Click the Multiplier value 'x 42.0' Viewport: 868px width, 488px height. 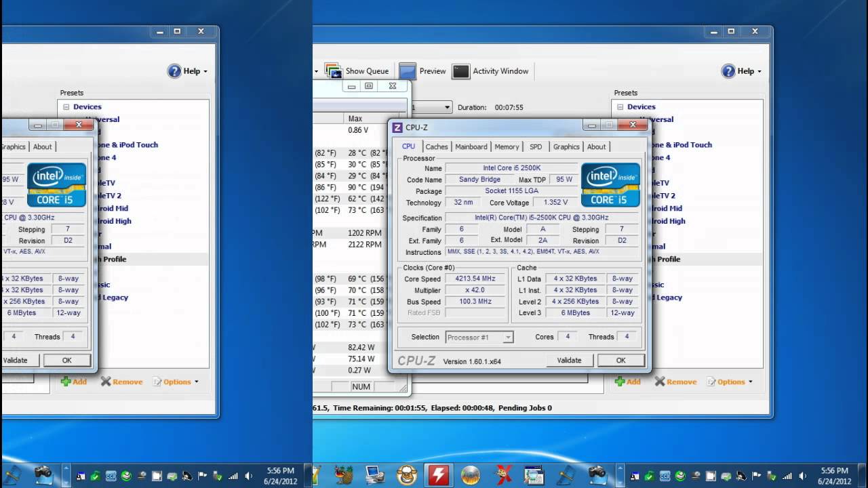click(474, 291)
